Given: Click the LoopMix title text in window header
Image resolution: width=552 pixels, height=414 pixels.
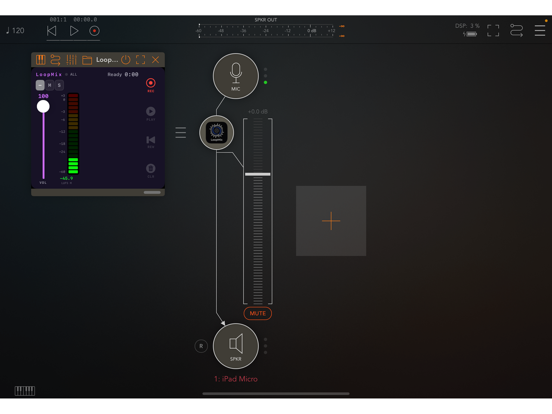Looking at the screenshot, I should [107, 60].
